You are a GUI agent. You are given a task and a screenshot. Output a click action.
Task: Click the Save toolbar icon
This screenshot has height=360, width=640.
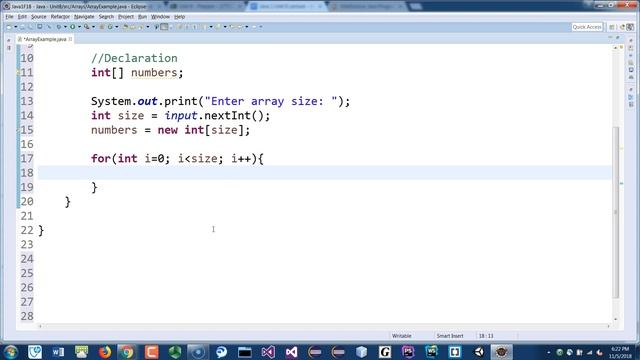click(22, 27)
